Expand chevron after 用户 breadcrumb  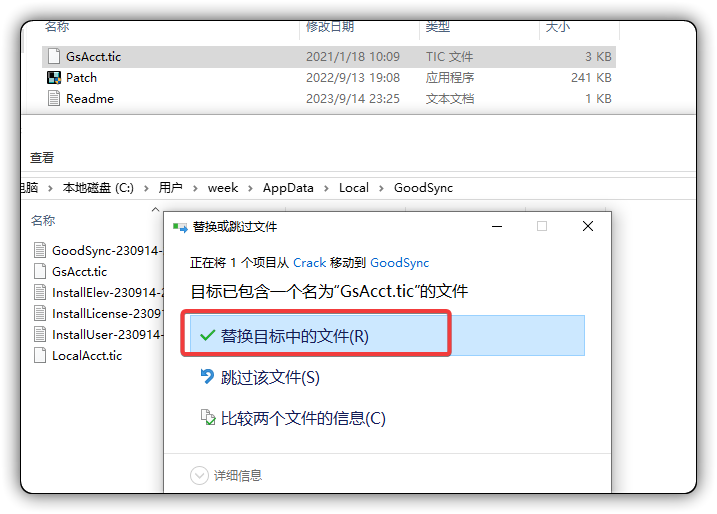(195, 188)
